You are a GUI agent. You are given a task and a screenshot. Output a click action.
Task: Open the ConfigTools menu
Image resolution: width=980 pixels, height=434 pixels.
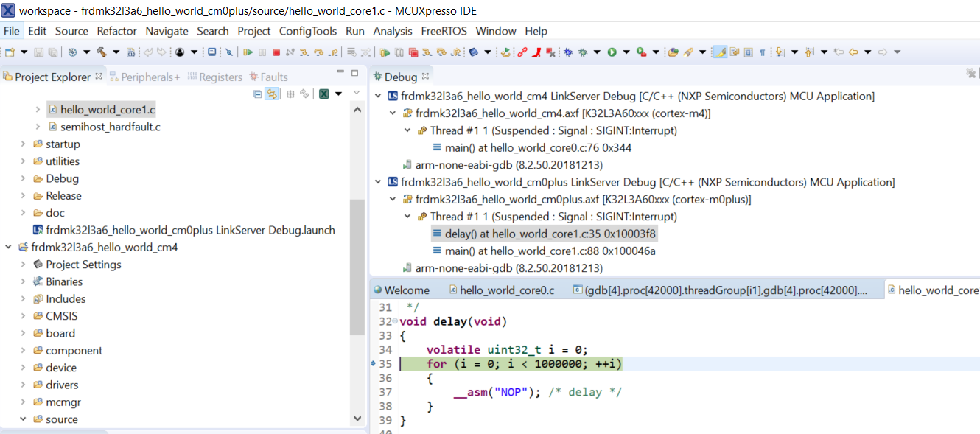coord(308,31)
